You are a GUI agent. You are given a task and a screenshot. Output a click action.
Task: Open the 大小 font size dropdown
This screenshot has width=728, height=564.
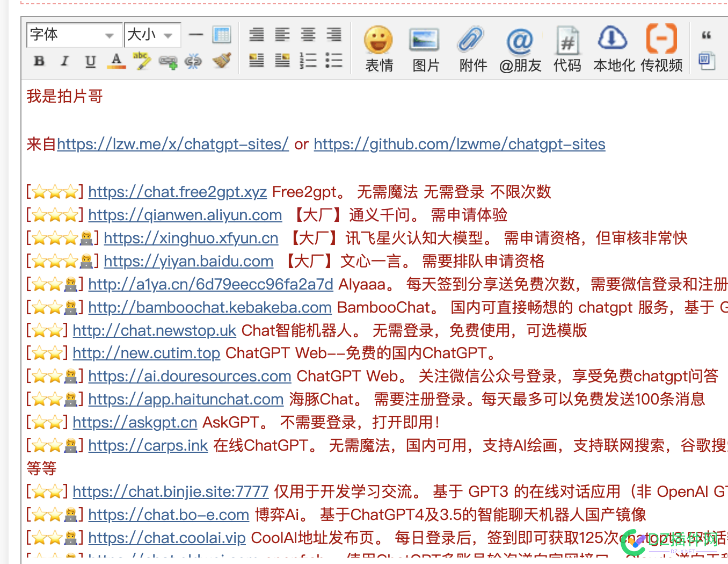tap(152, 35)
